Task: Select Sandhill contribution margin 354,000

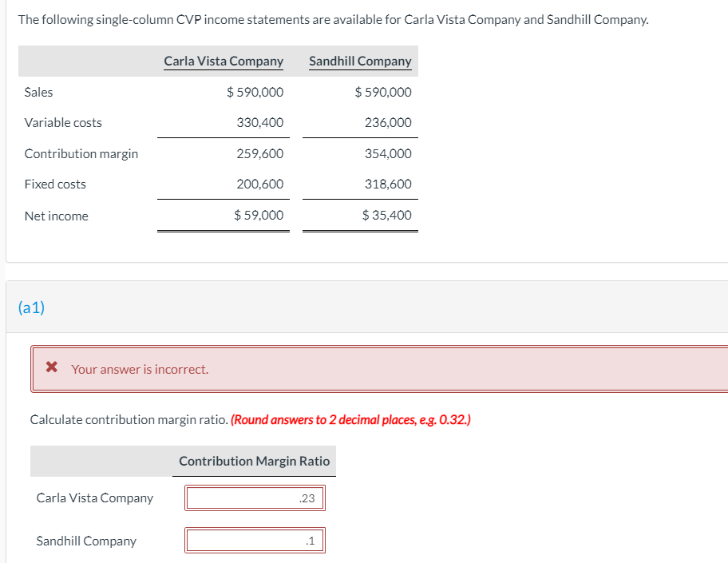Action: pyautogui.click(x=388, y=154)
